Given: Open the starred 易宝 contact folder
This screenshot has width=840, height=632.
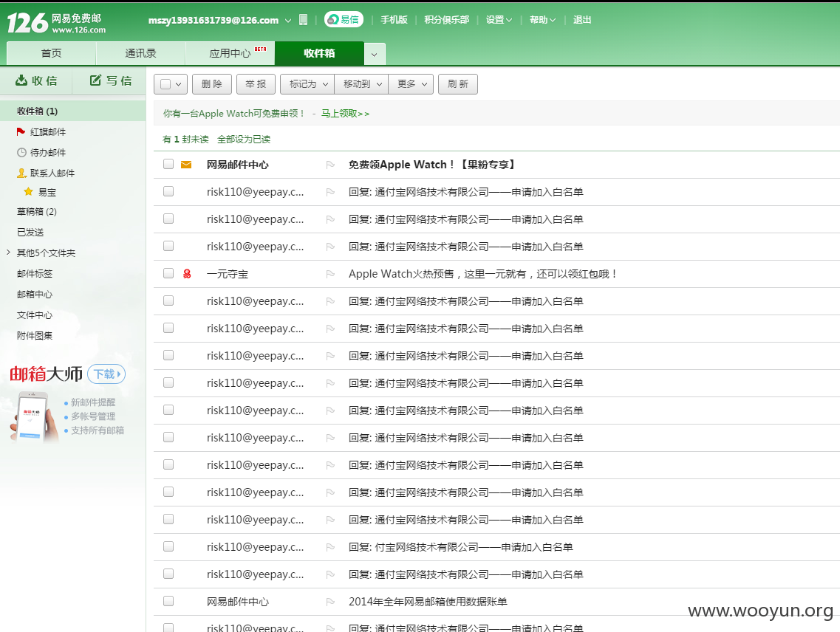Looking at the screenshot, I should 47,192.
